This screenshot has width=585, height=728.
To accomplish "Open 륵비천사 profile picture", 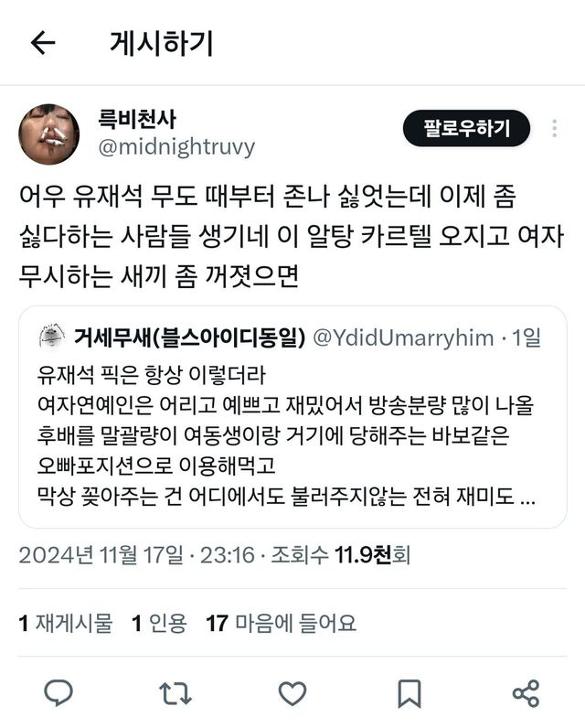I will (x=48, y=134).
